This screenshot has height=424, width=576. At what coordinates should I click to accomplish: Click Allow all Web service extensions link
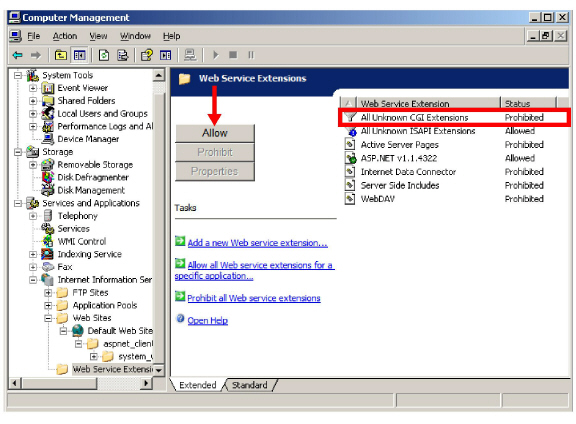[254, 270]
